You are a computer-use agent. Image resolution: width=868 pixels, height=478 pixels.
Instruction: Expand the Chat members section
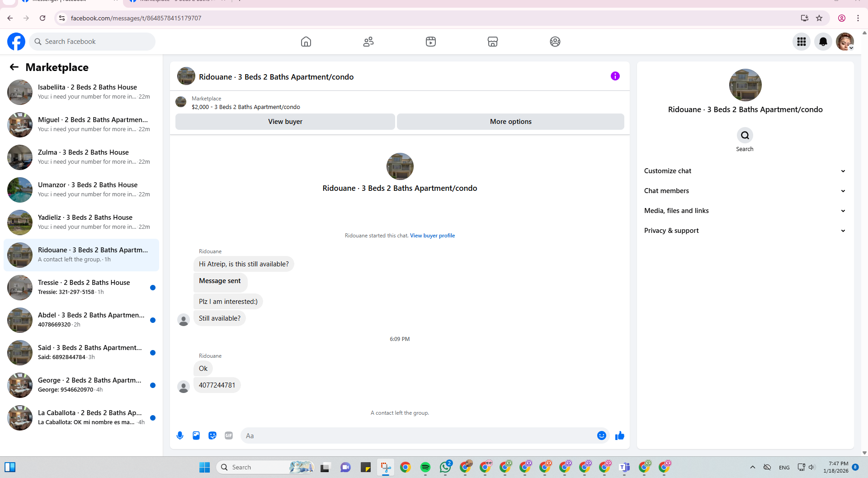[x=745, y=191]
